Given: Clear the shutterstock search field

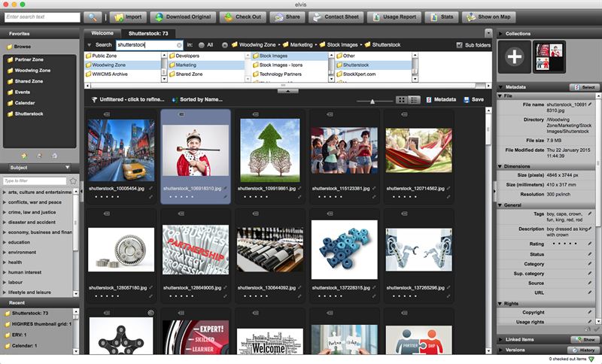Looking at the screenshot, I should point(179,45).
